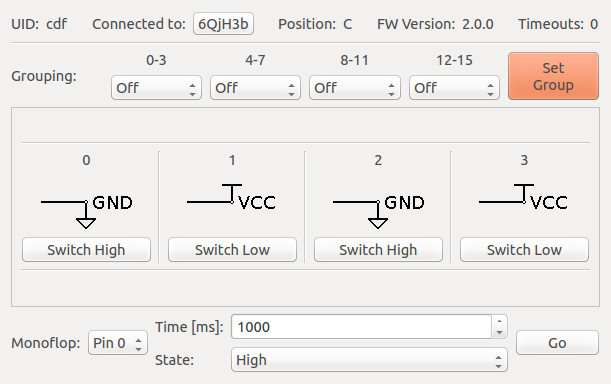This screenshot has width=611, height=384.
Task: Open the 8-11 grouping dropdown
Action: pos(355,88)
